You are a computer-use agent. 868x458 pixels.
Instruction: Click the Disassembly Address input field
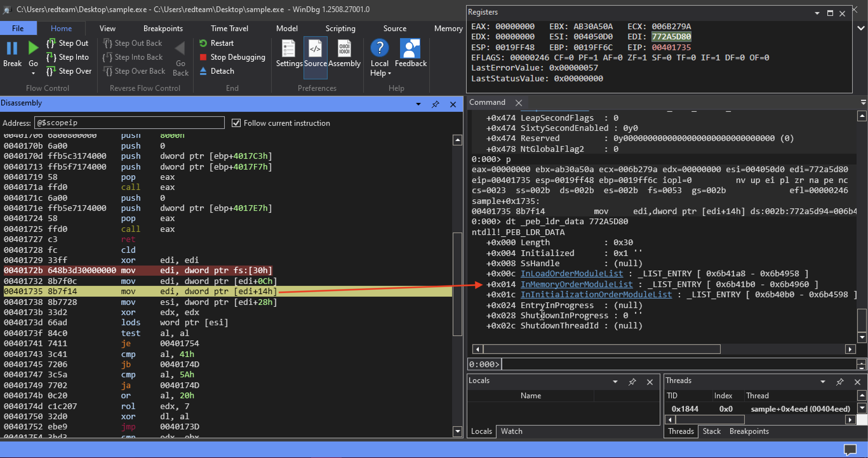(130, 123)
